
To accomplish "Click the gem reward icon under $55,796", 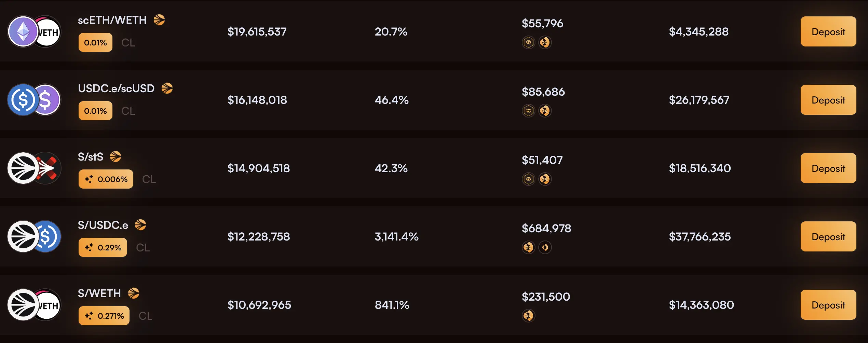I will click(528, 42).
